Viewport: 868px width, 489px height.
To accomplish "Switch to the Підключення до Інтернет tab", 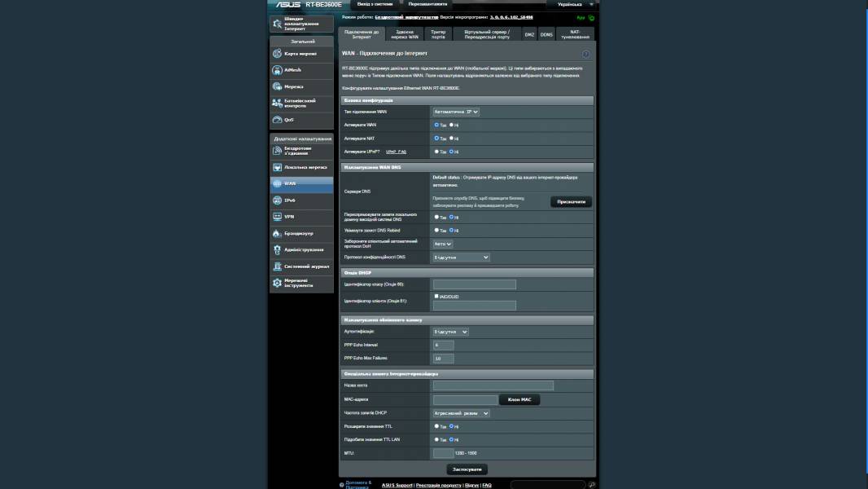I will (x=362, y=34).
